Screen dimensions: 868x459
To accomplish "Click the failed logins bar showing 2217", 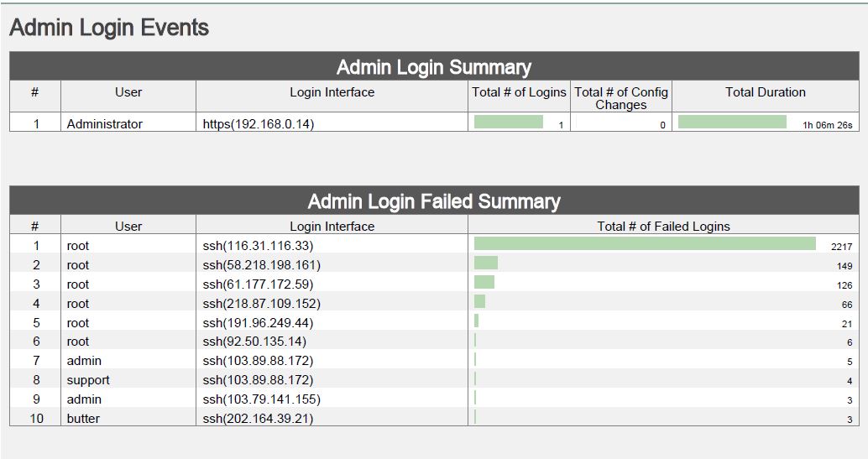I will [x=645, y=244].
